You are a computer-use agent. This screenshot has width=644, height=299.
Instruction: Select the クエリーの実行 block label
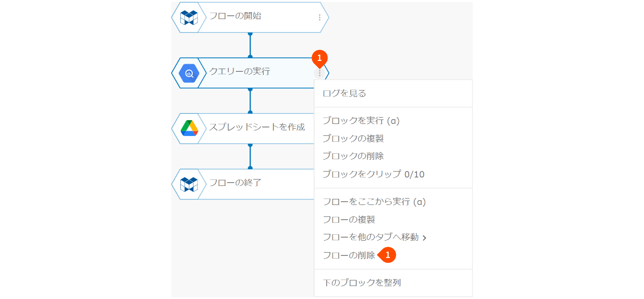[x=240, y=71]
